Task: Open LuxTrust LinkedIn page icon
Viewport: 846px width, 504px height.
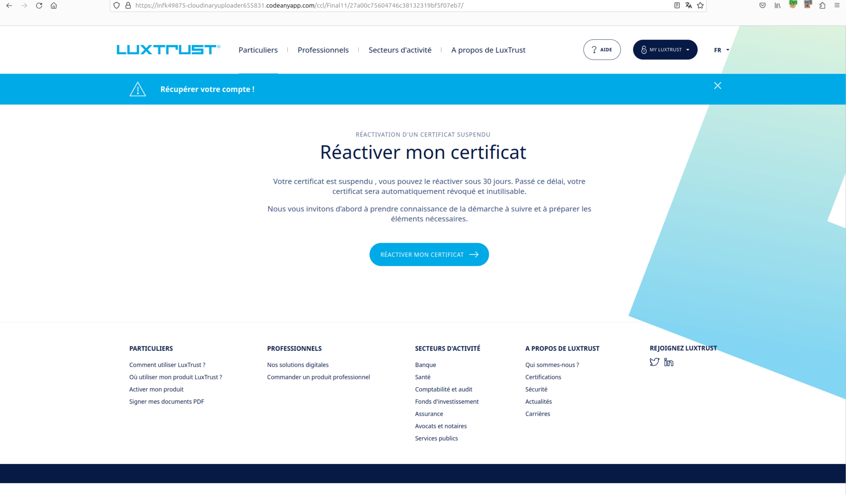Action: click(669, 362)
